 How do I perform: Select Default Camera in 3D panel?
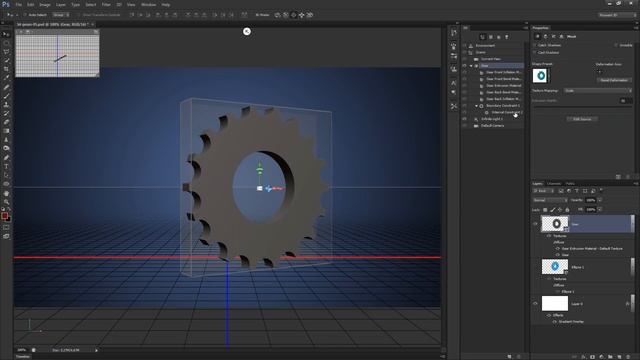click(492, 126)
